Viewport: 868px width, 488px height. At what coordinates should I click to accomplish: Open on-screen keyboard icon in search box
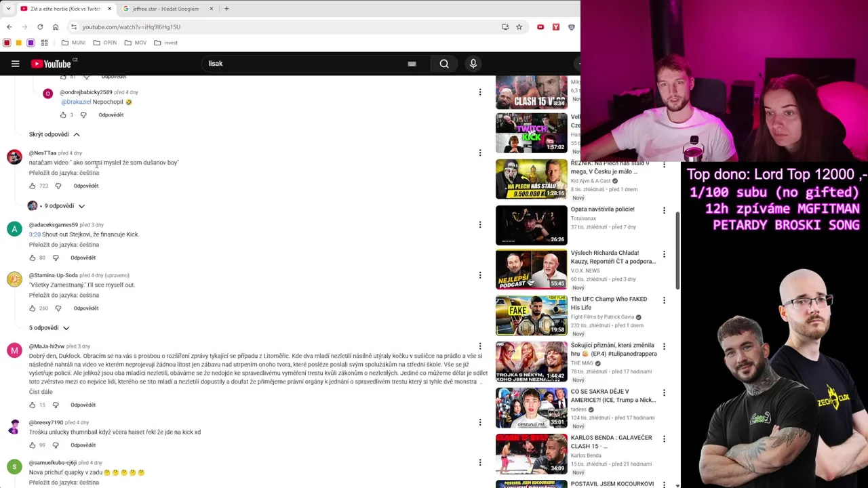click(412, 64)
